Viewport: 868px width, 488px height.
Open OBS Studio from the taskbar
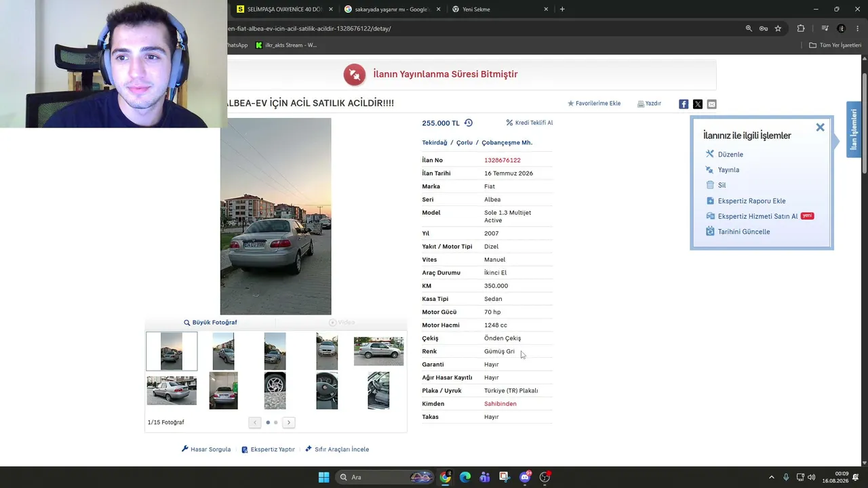pos(545,477)
